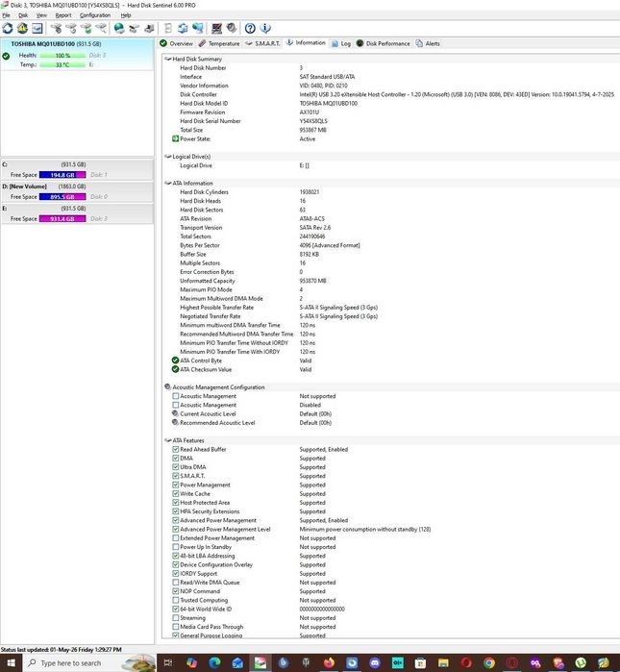Collapse the Hard Disk Summary section

pos(168,59)
